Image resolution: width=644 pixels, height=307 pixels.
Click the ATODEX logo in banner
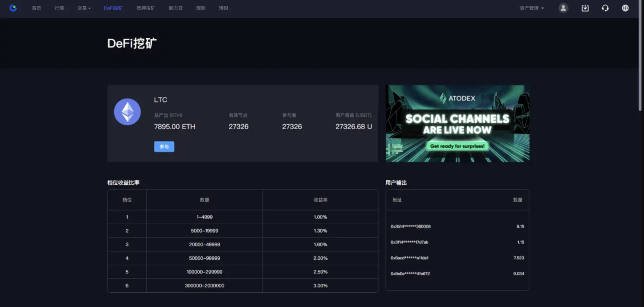coord(457,98)
